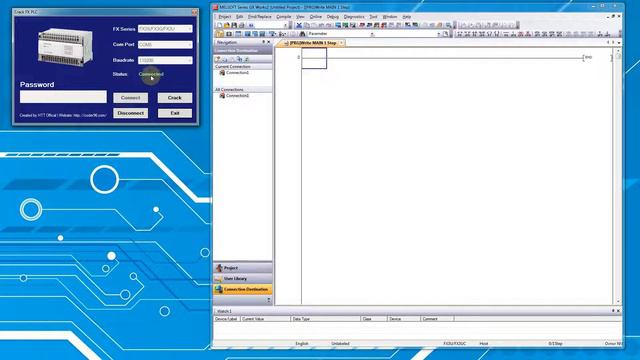Click the Print icon in GX Works2 toolbar
This screenshot has width=640, height=360.
pyautogui.click(x=241, y=25)
